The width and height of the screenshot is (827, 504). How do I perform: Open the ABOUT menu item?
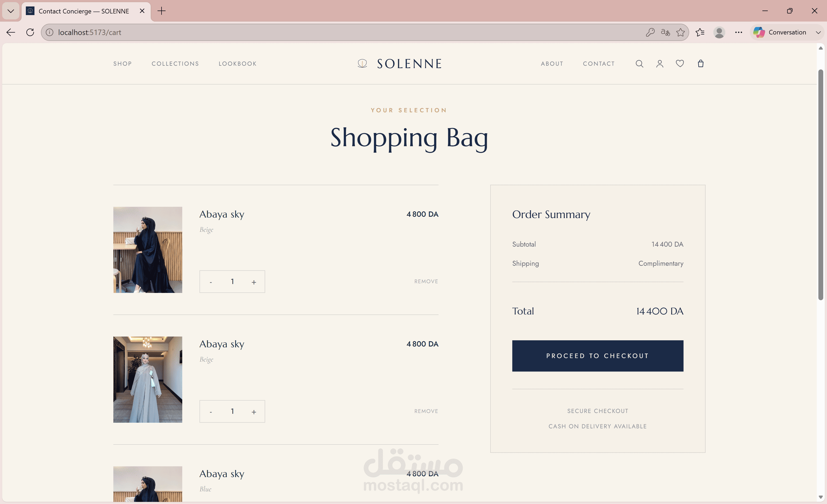pyautogui.click(x=552, y=64)
